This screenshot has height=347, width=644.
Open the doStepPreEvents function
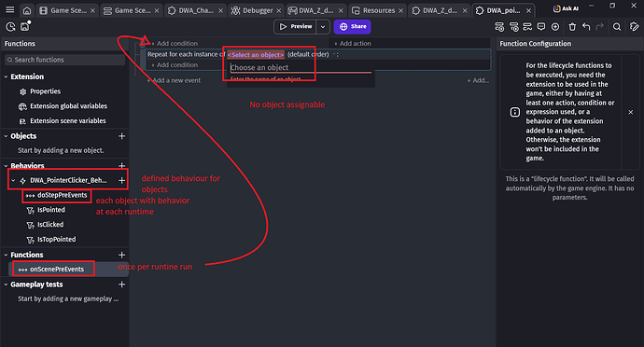click(x=62, y=195)
